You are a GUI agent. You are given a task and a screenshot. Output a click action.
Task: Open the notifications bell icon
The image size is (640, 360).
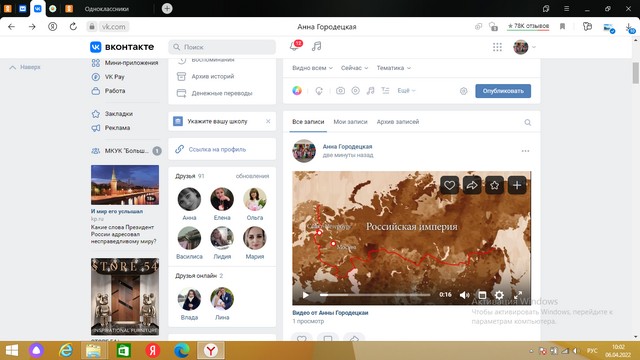click(294, 46)
